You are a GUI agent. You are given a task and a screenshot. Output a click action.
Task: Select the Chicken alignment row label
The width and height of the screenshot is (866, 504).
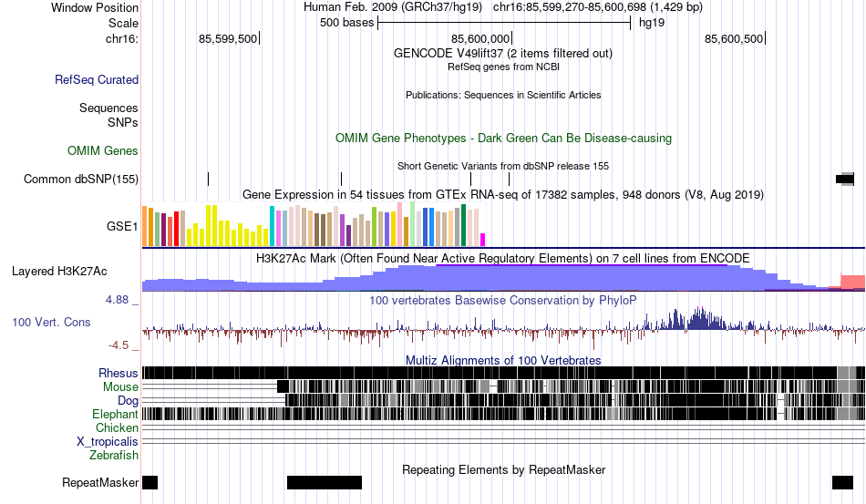tap(117, 427)
